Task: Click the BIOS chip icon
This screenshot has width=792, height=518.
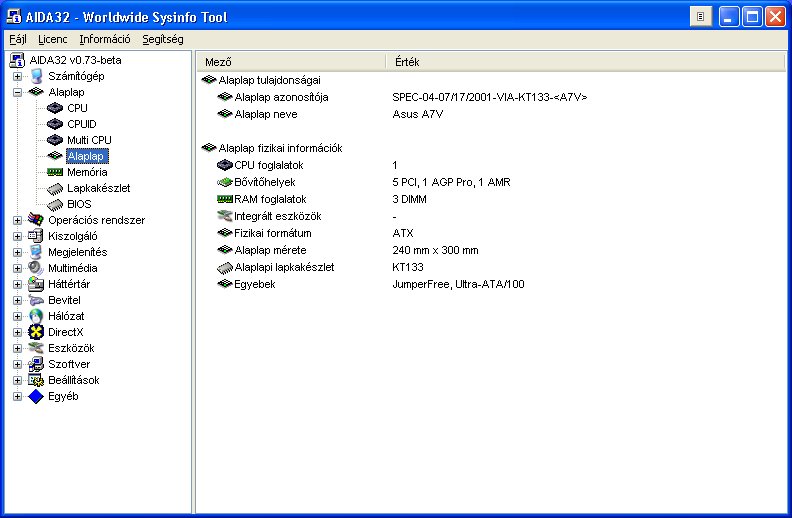Action: point(55,204)
